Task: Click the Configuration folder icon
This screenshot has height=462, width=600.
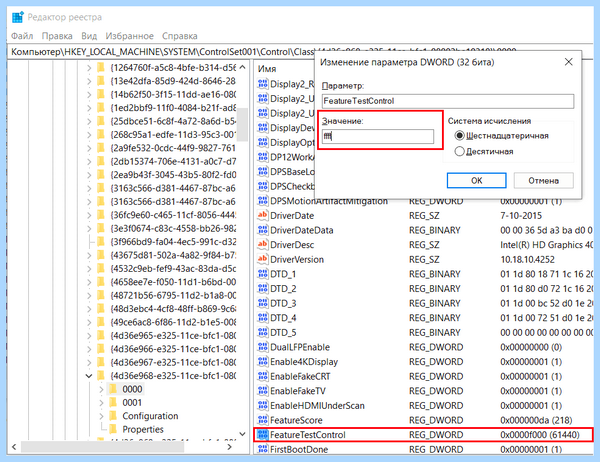Action: 113,416
